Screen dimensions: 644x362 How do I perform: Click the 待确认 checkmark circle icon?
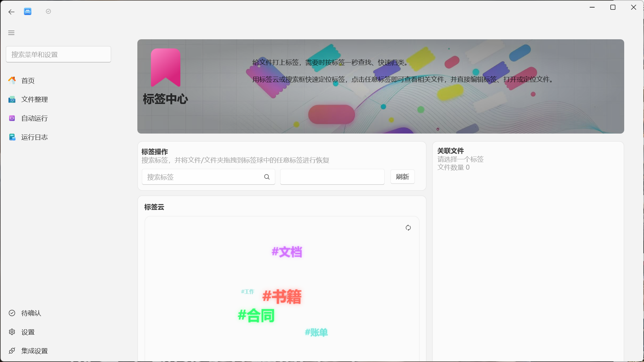[x=12, y=313]
